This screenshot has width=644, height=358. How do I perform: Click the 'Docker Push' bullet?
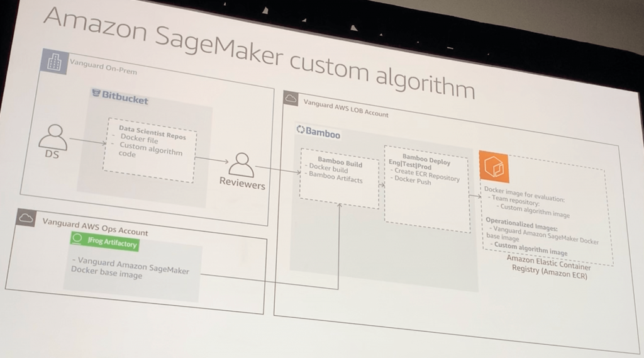pyautogui.click(x=413, y=181)
